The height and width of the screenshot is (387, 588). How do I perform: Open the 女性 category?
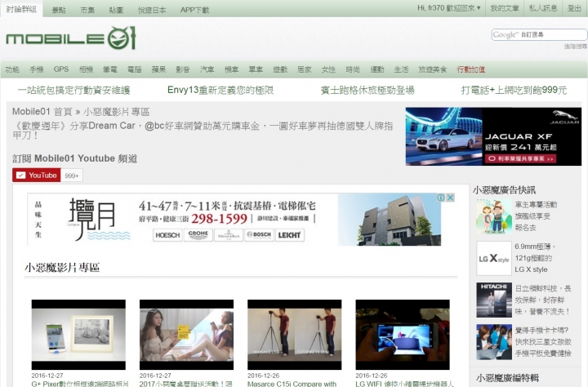tap(328, 69)
